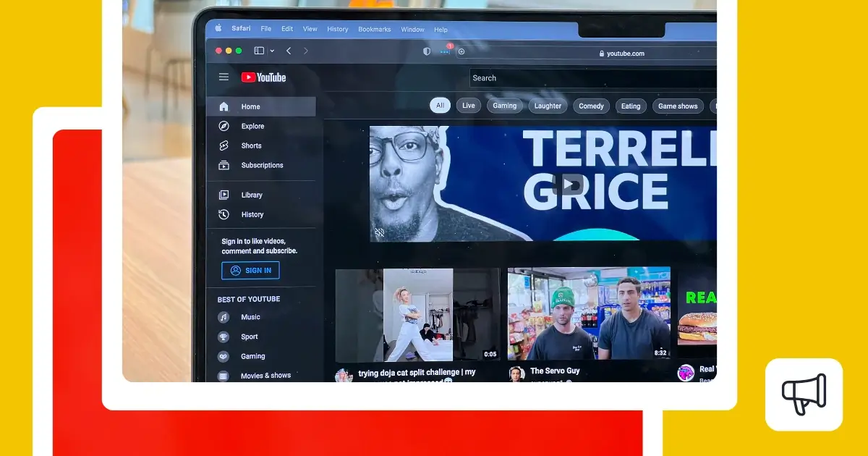Toggle the Safari sidebar panel button
The image size is (868, 456).
tap(259, 51)
